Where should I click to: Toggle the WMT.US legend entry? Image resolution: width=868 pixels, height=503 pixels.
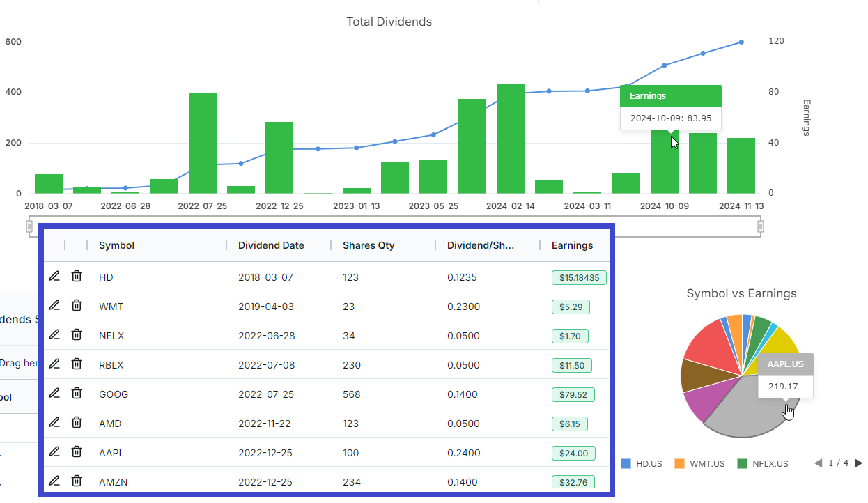[x=699, y=463]
